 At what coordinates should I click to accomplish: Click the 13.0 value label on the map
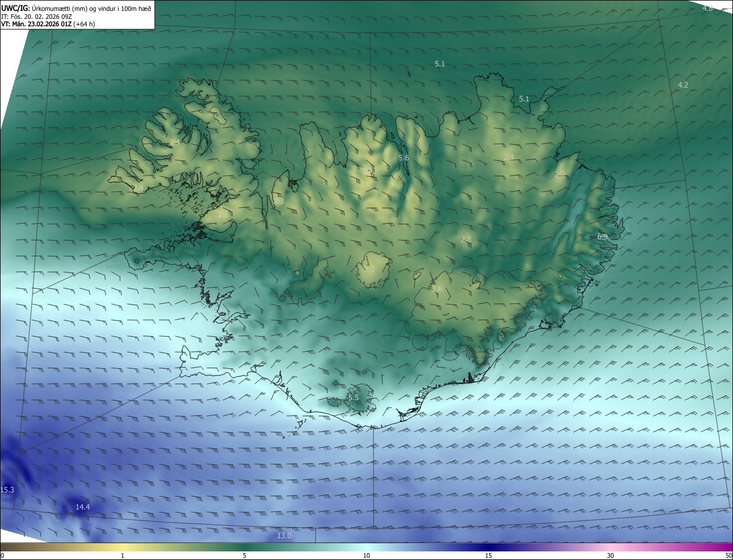[285, 535]
